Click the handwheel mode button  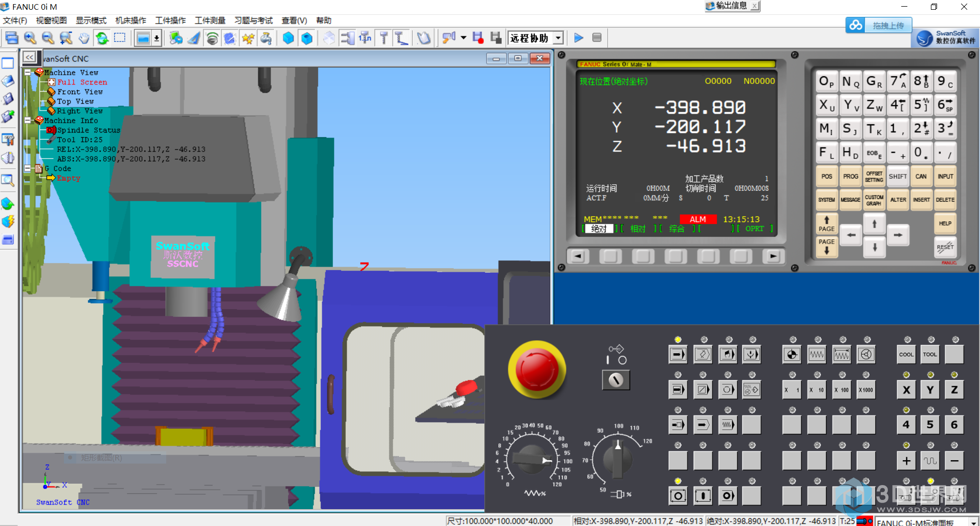point(866,354)
